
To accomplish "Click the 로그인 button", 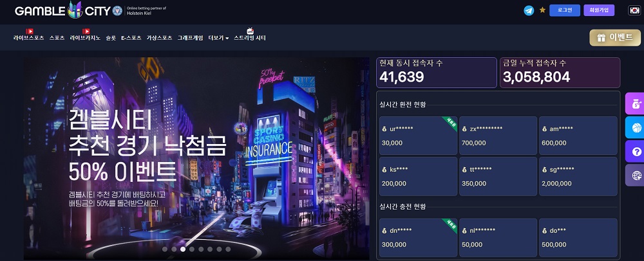I will pos(565,10).
